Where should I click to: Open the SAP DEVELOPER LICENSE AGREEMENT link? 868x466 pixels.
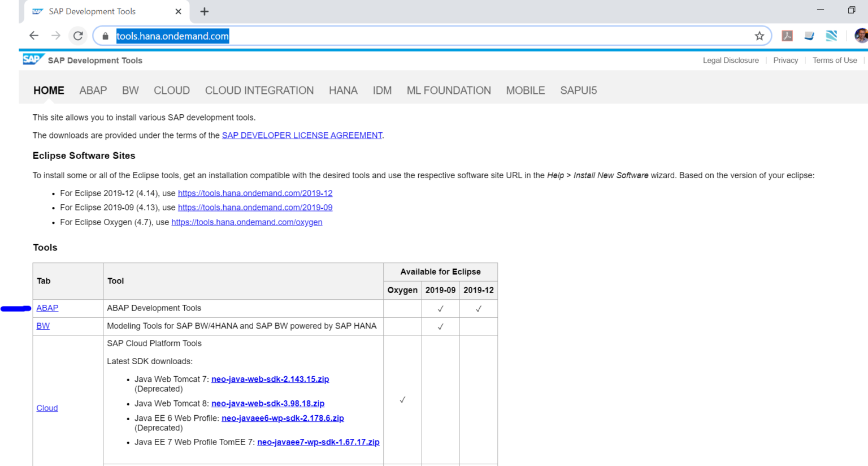pos(302,135)
